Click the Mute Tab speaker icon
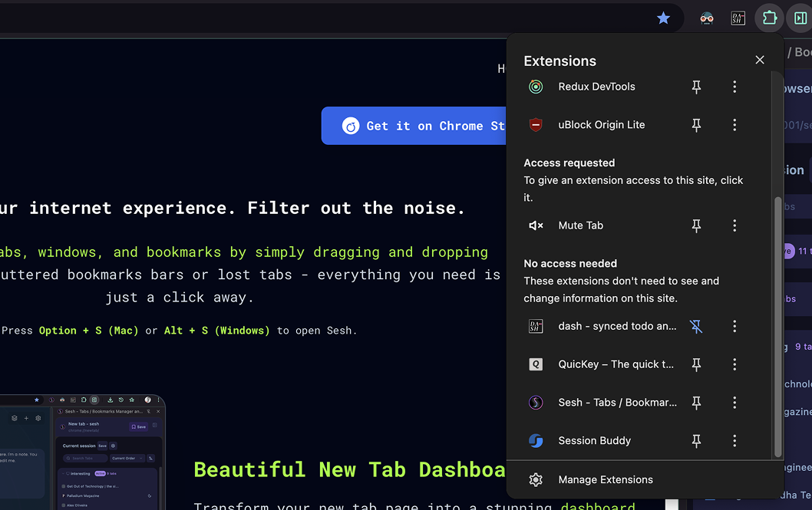 tap(536, 225)
